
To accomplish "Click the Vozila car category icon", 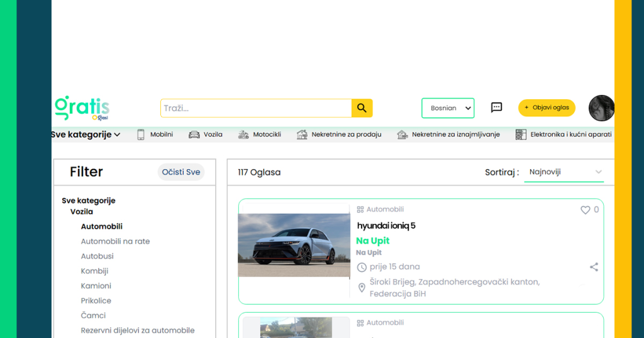I will point(194,134).
